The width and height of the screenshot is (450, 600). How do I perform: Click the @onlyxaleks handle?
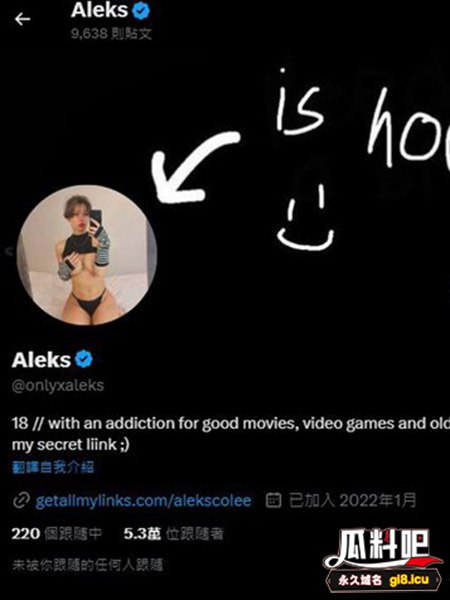tap(58, 385)
